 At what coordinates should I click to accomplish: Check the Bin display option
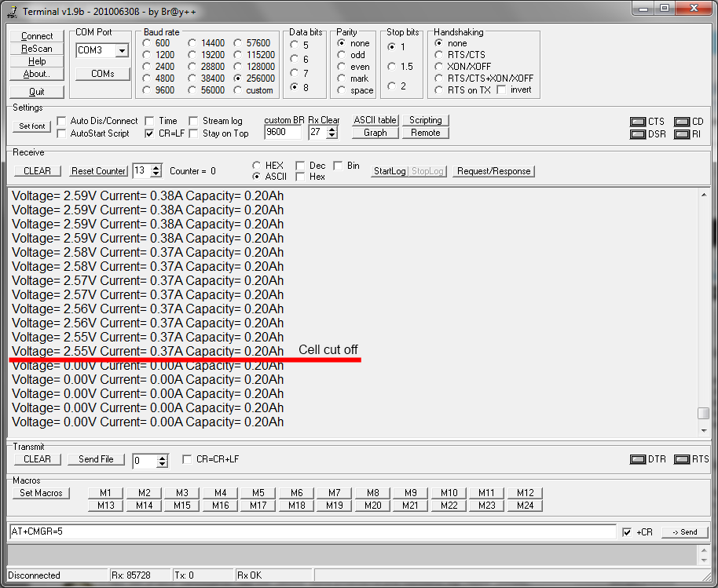pyautogui.click(x=338, y=166)
